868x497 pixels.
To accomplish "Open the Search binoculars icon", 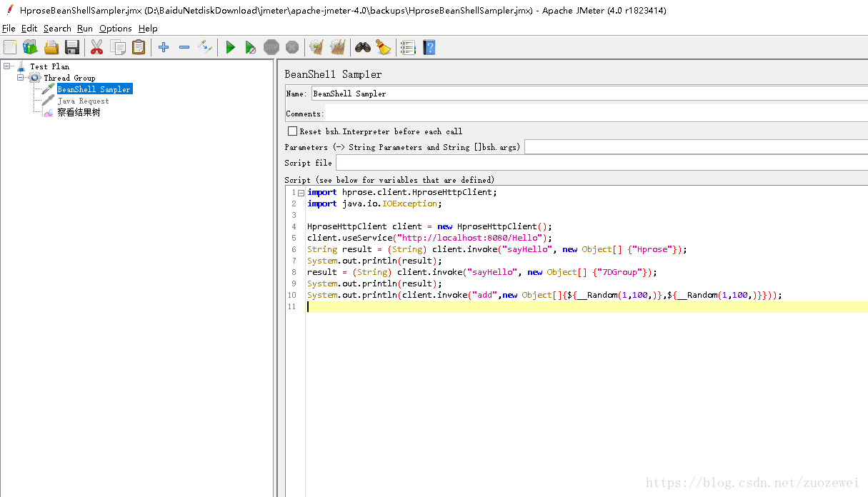I will click(363, 47).
